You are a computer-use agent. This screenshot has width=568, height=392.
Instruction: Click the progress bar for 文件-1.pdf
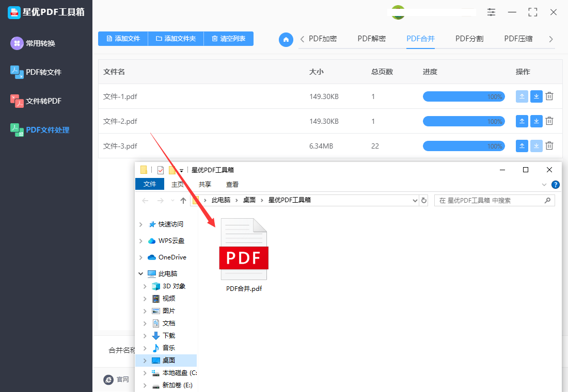click(x=464, y=96)
